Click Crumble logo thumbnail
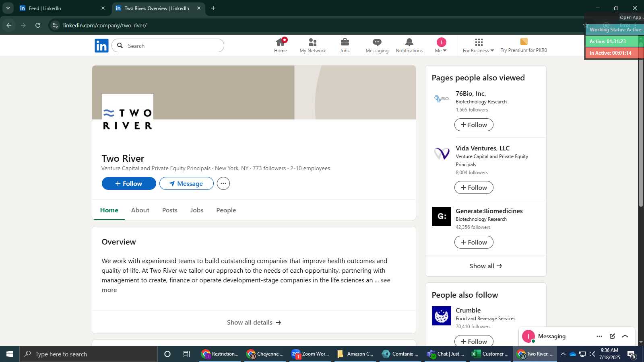Screen dimensions: 644x362 tap(442, 316)
